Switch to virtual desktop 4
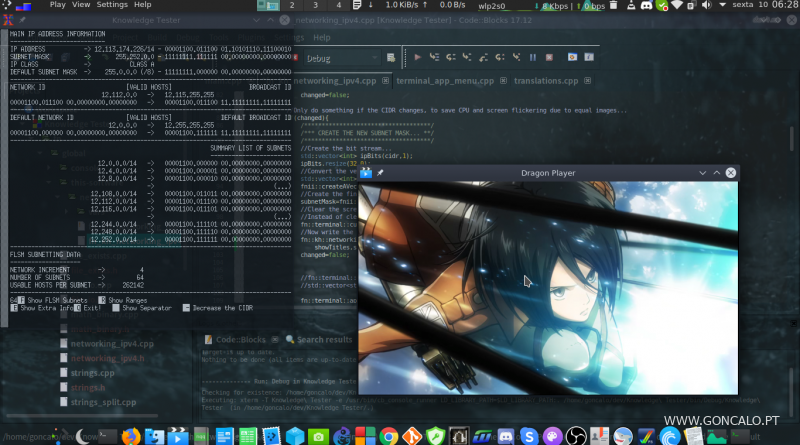 (x=339, y=5)
